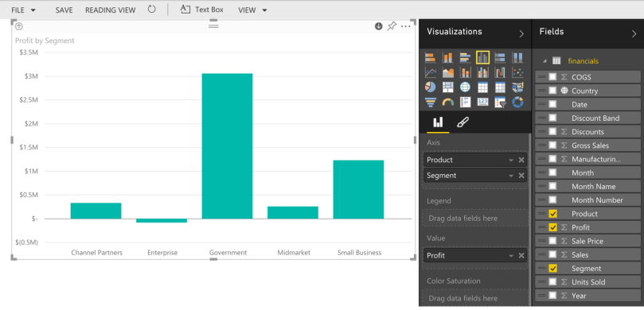Select the map globe visualization
This screenshot has height=310, width=644.
(465, 87)
